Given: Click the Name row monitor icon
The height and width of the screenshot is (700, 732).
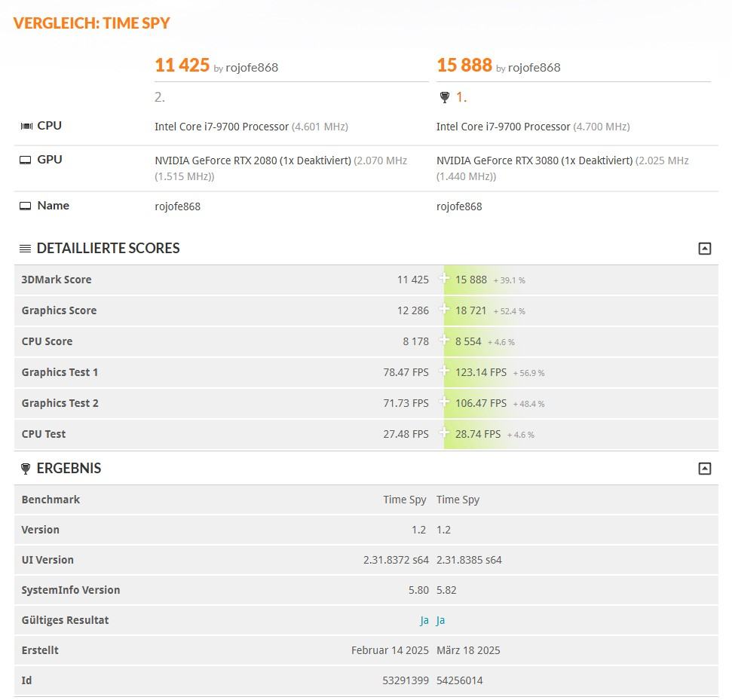Looking at the screenshot, I should 25,206.
